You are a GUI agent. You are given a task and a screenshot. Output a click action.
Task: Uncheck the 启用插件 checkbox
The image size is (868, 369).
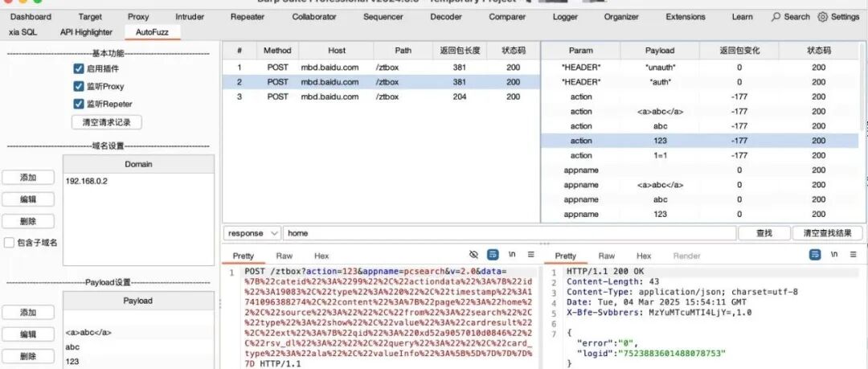coord(78,68)
